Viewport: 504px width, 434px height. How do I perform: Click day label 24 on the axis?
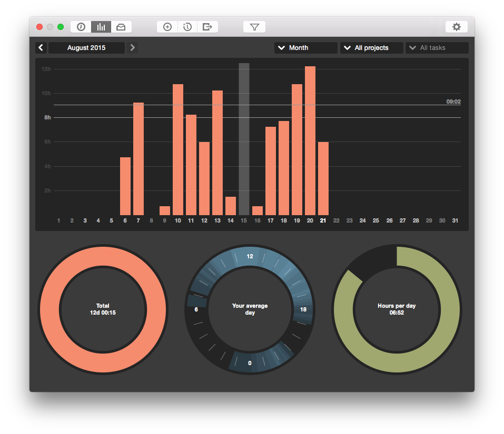point(362,220)
